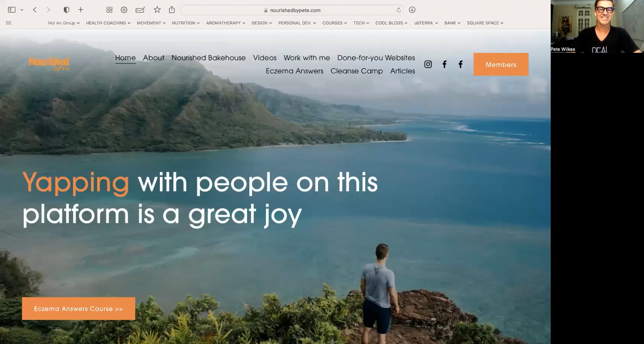Click the bookmark star icon
Image resolution: width=644 pixels, height=344 pixels.
[157, 10]
